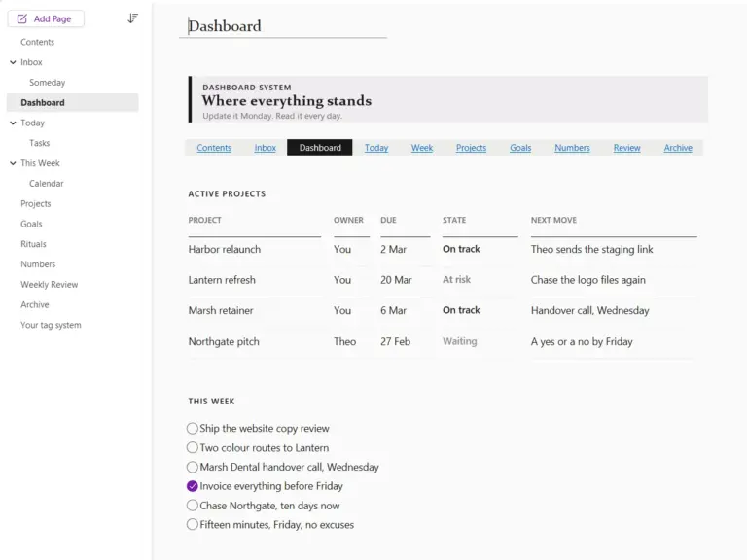This screenshot has width=747, height=560.
Task: Click the '27 Feb' due date cell
Action: click(395, 341)
